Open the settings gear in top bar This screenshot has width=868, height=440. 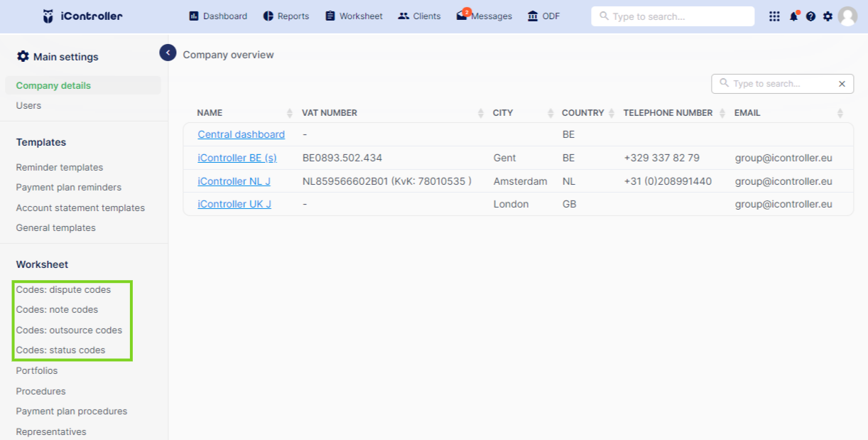[828, 16]
